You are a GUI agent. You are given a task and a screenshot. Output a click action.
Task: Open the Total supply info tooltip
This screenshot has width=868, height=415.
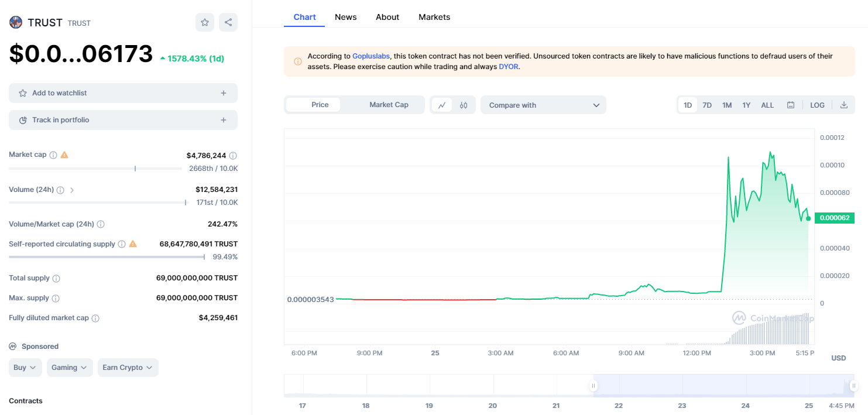(57, 278)
